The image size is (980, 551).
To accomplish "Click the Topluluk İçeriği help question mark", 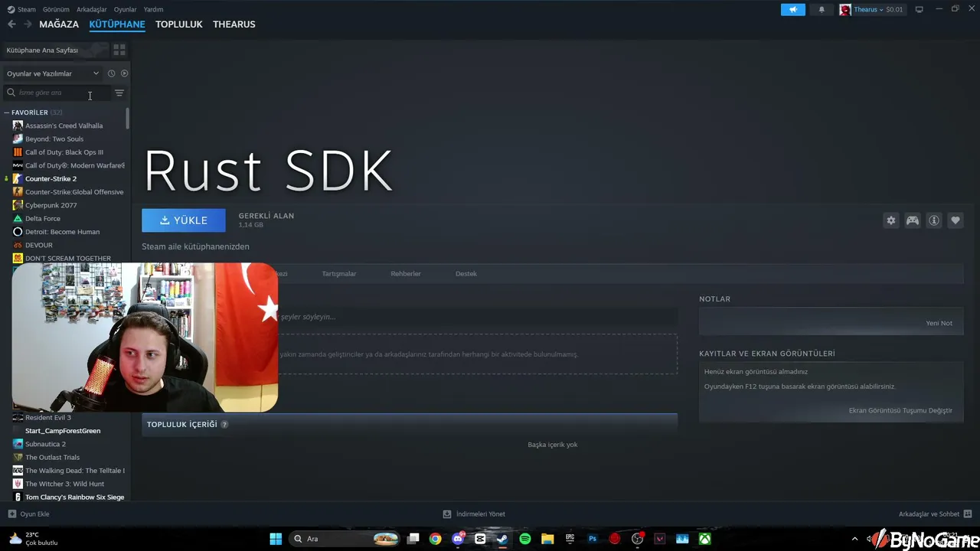I will tap(224, 425).
